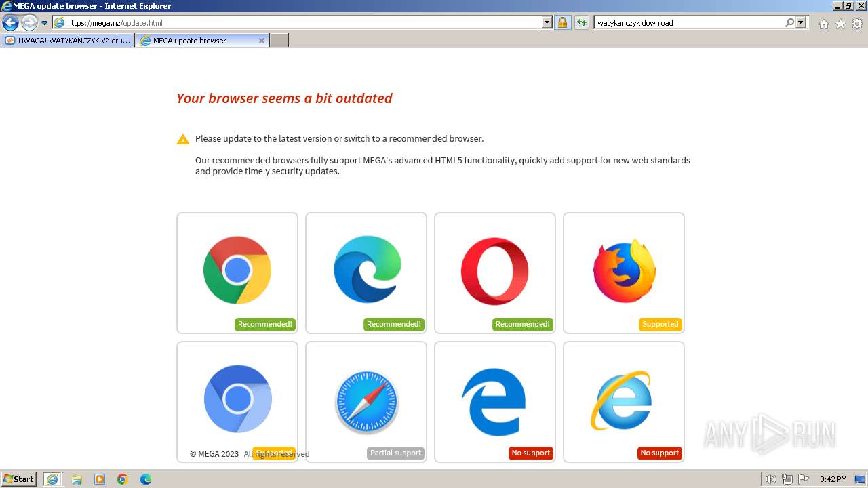Click the new Microsoft Edge logo

pyautogui.click(x=368, y=269)
